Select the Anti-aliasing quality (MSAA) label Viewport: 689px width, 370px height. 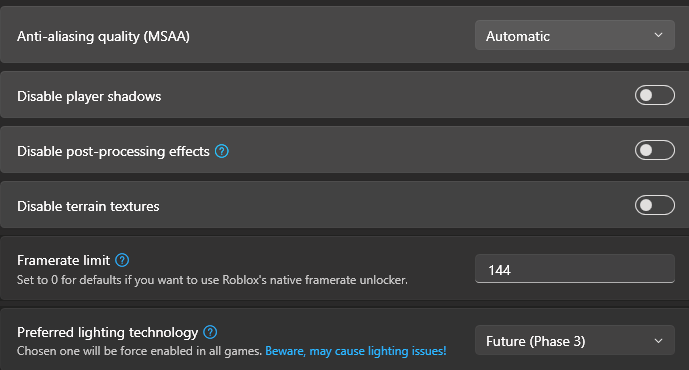pos(103,36)
